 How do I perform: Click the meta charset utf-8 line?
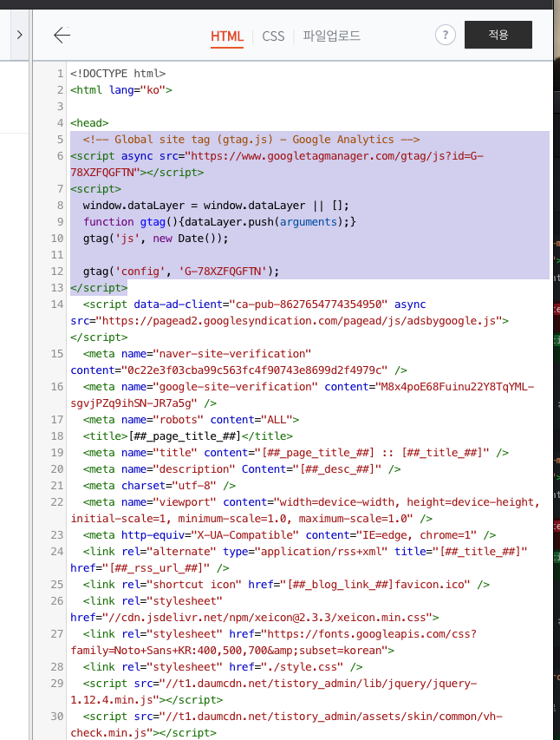pos(160,486)
